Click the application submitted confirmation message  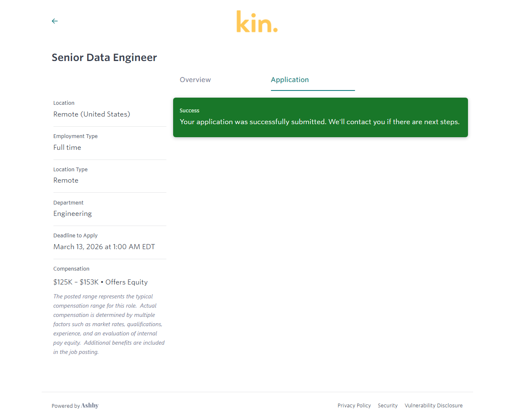point(320,122)
